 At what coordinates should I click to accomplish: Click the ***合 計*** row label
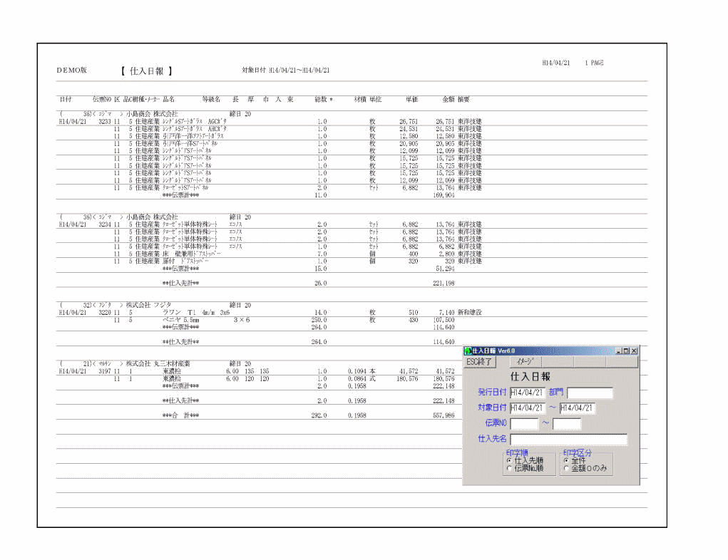point(180,415)
